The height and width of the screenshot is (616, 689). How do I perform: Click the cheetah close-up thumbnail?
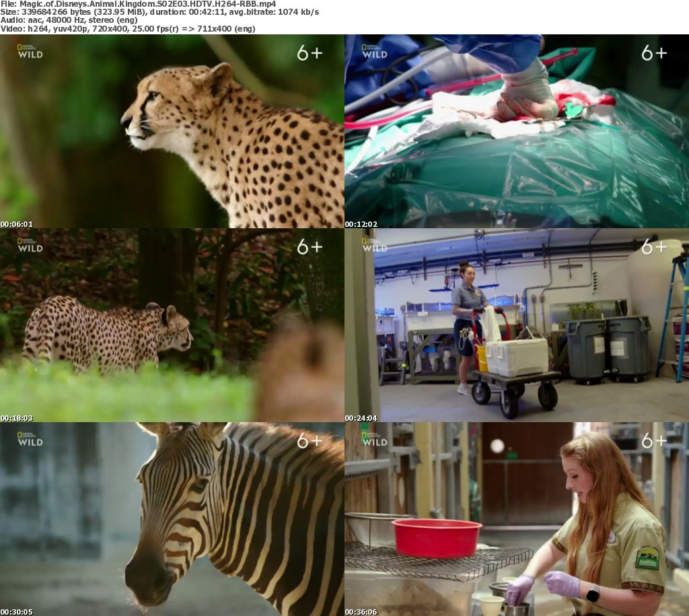point(172,131)
